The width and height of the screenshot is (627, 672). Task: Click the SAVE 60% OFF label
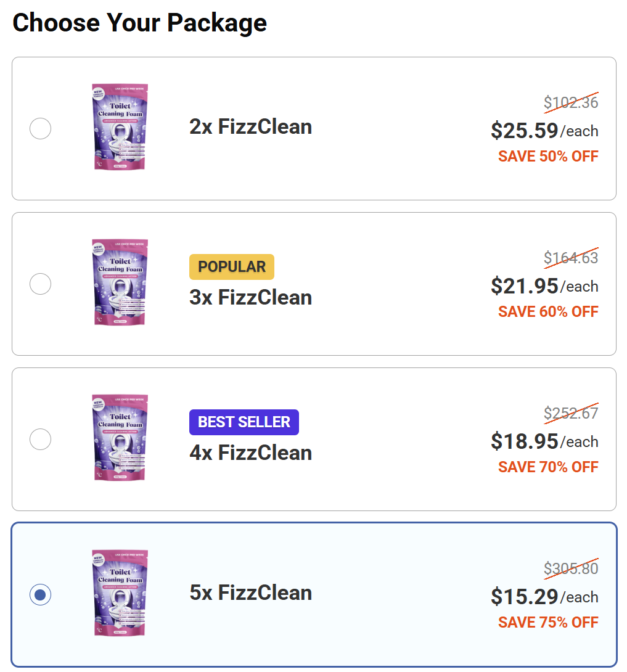547,311
